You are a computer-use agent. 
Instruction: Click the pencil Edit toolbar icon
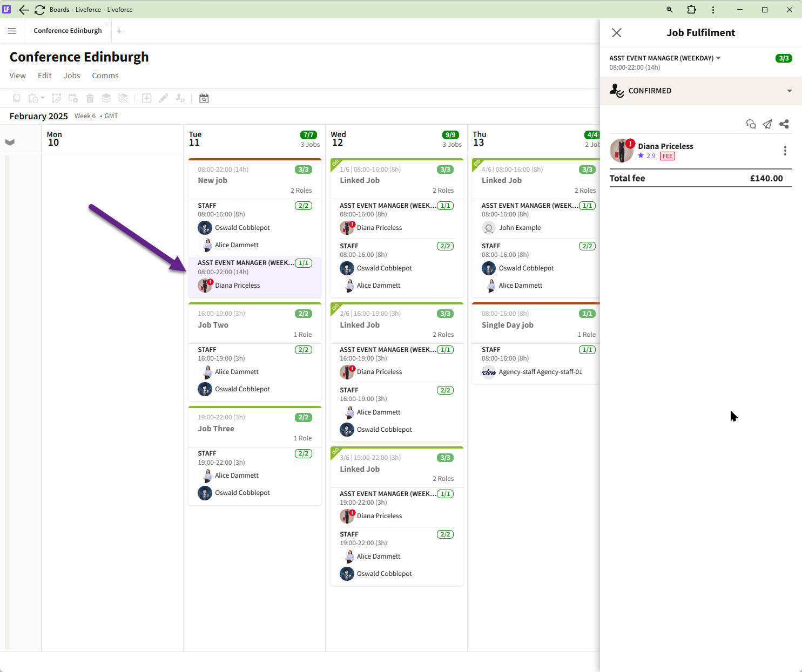click(x=164, y=98)
